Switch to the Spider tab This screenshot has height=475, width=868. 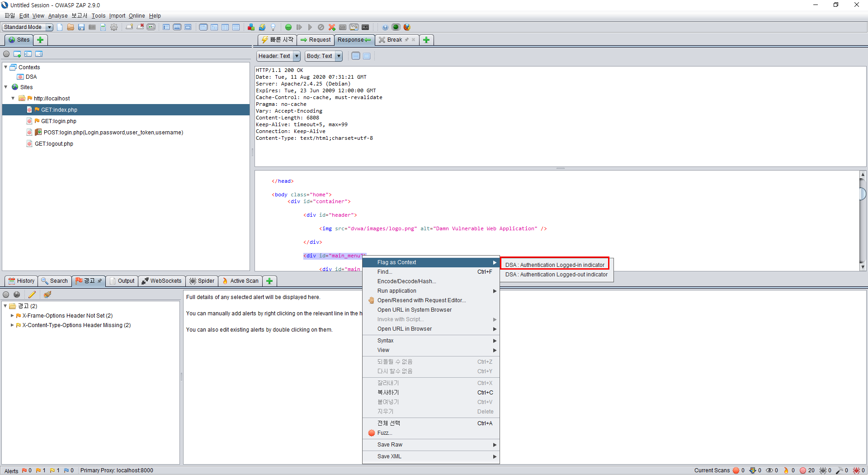pyautogui.click(x=202, y=281)
